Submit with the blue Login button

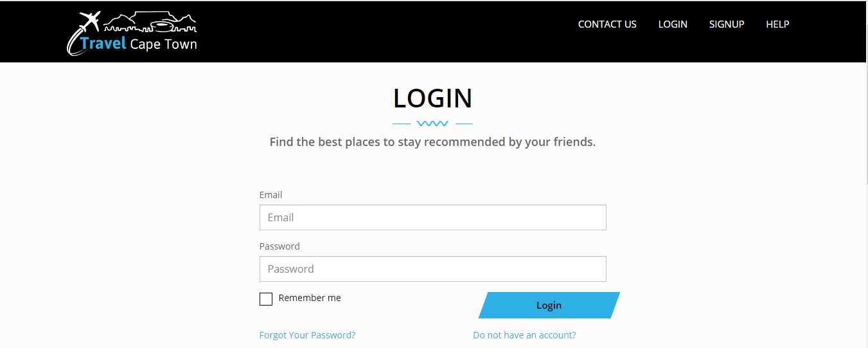[549, 306]
